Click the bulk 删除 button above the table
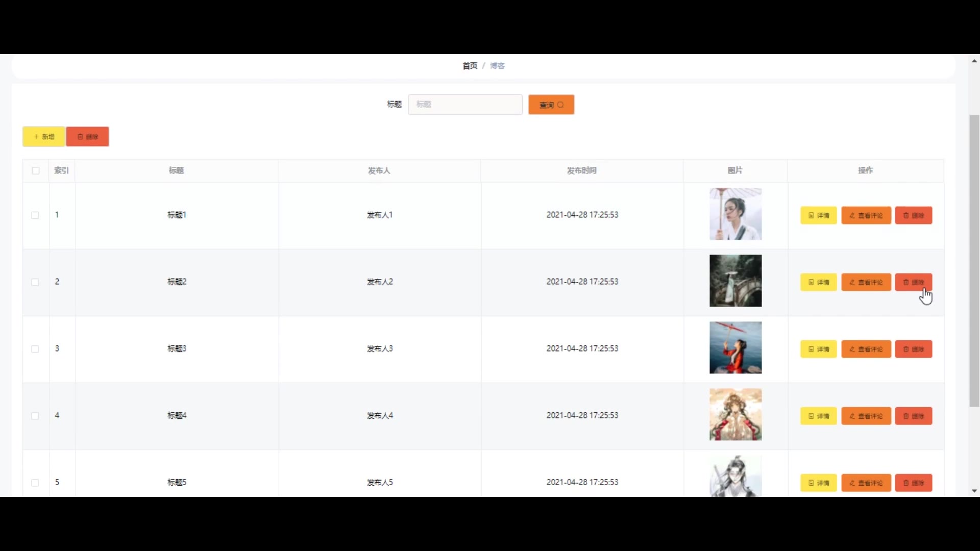The image size is (980, 551). [87, 137]
